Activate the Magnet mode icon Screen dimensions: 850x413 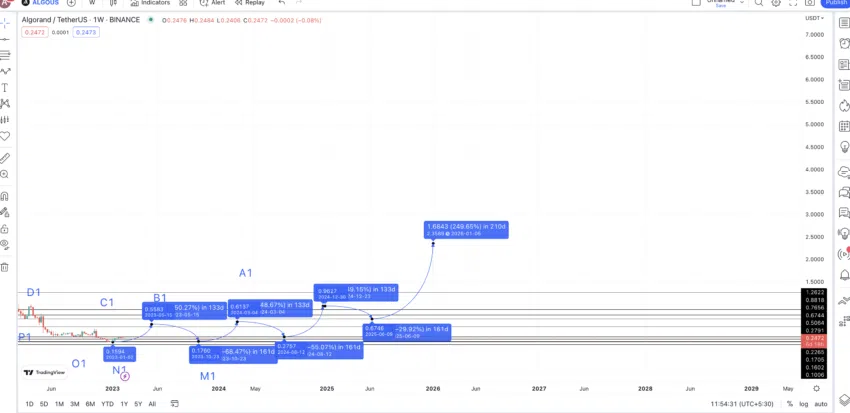point(5,196)
